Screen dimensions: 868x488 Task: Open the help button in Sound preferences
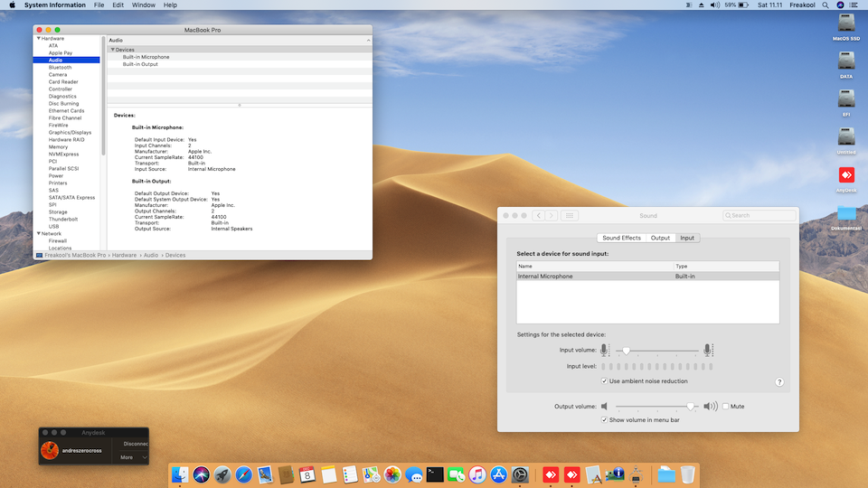click(779, 382)
